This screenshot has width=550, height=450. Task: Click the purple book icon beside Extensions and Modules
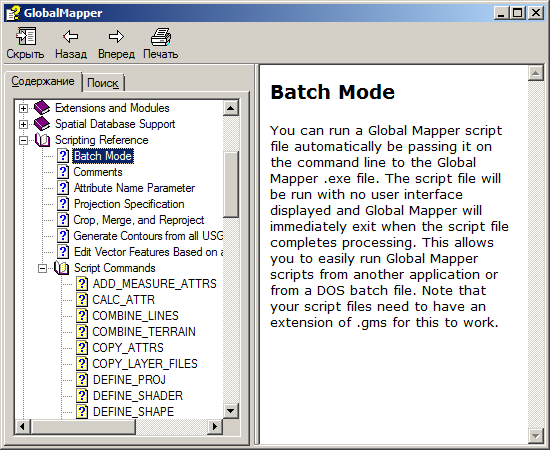42,108
